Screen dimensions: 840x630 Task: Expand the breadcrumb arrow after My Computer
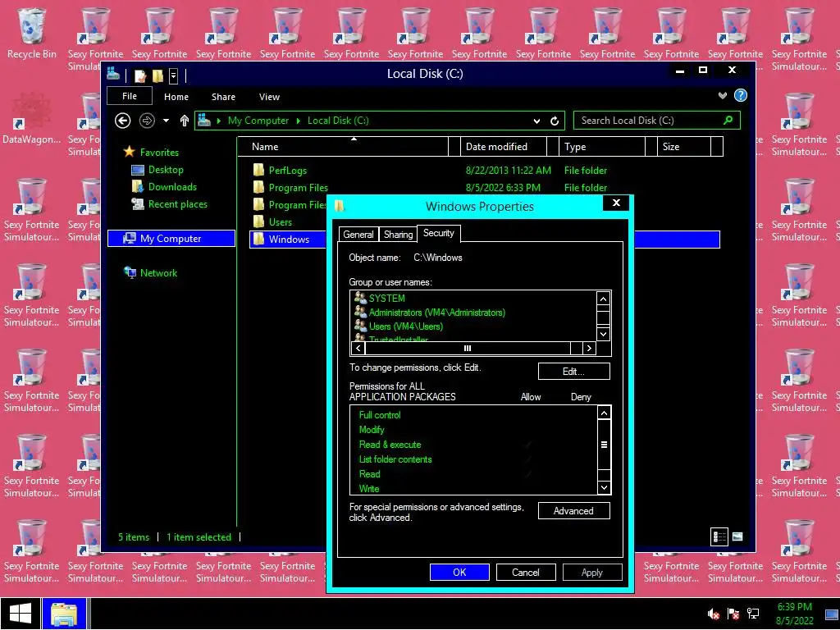[x=299, y=121]
